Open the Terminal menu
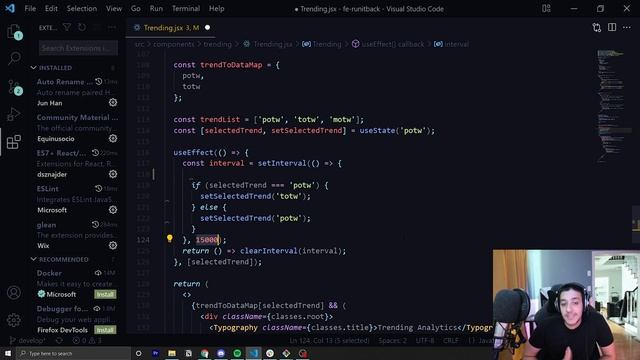 (x=186, y=9)
